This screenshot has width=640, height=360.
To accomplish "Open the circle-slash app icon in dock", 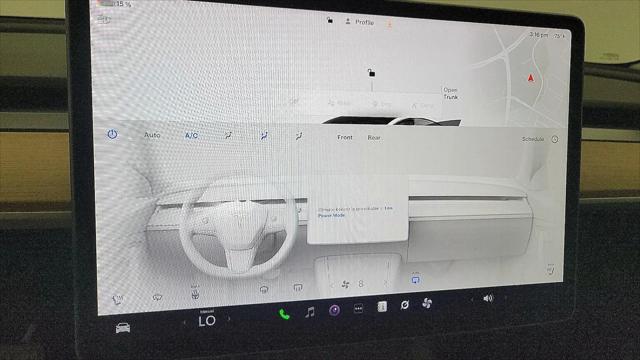I will [x=404, y=305].
